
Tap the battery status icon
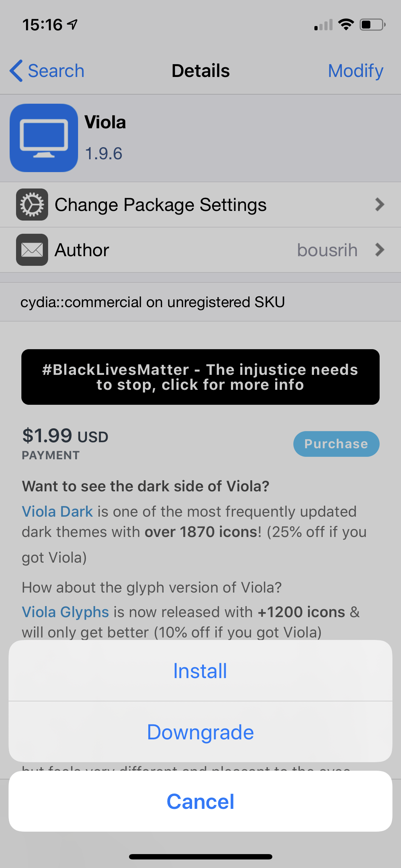point(372,25)
